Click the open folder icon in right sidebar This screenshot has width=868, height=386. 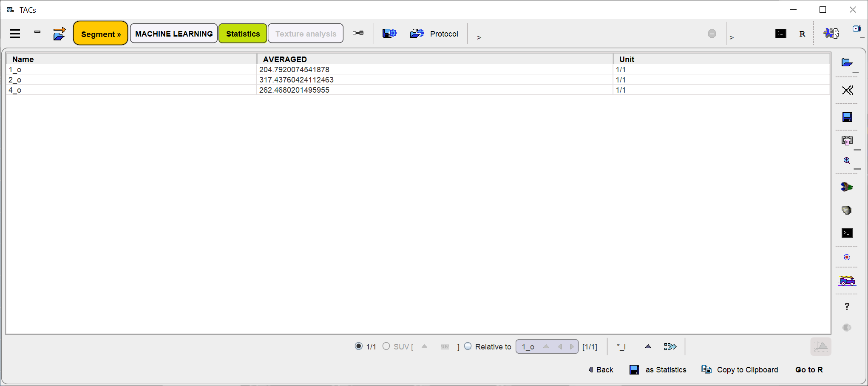click(x=847, y=63)
